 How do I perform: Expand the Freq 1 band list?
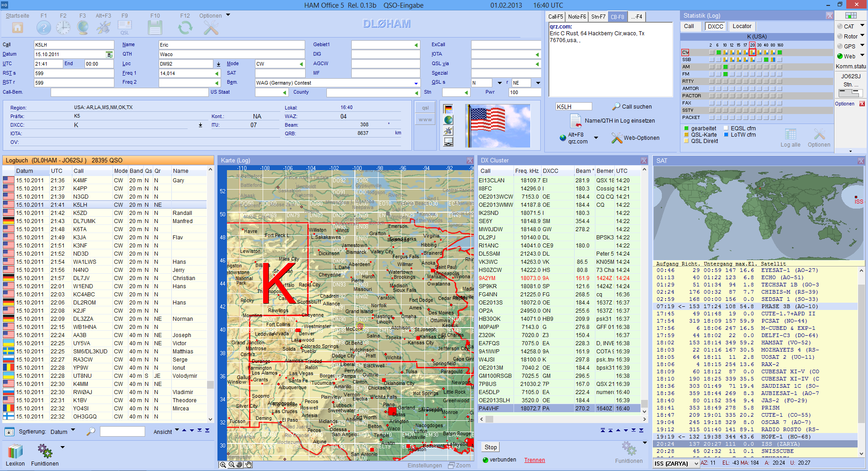[217, 74]
